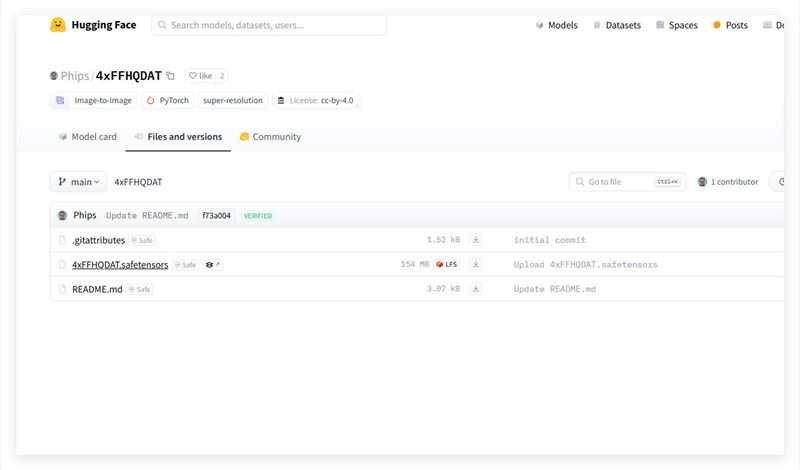Switch to the Files and versions tab
Image resolution: width=800 pixels, height=470 pixels.
(178, 137)
